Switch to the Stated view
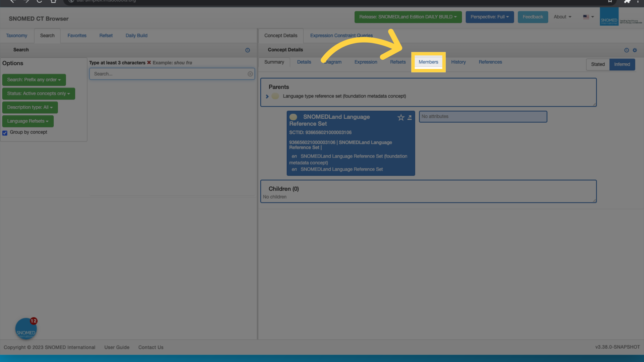Image resolution: width=644 pixels, height=362 pixels. [x=598, y=64]
